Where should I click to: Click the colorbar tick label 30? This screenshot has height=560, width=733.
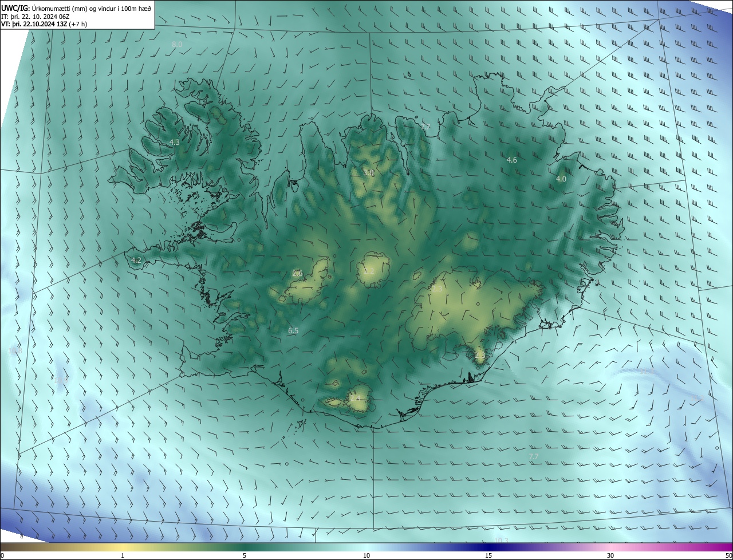pyautogui.click(x=610, y=555)
